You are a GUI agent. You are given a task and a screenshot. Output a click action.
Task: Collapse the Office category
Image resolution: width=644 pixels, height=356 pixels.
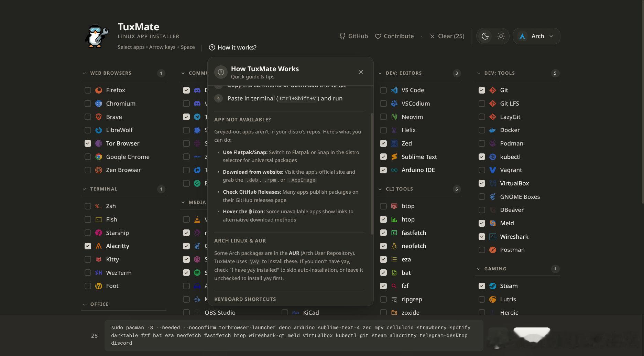pyautogui.click(x=124, y=304)
